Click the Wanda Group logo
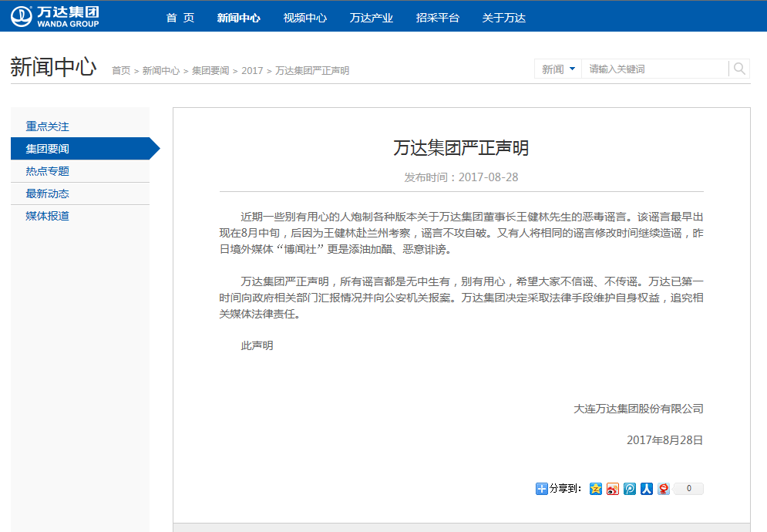The width and height of the screenshot is (767, 532). [x=56, y=16]
